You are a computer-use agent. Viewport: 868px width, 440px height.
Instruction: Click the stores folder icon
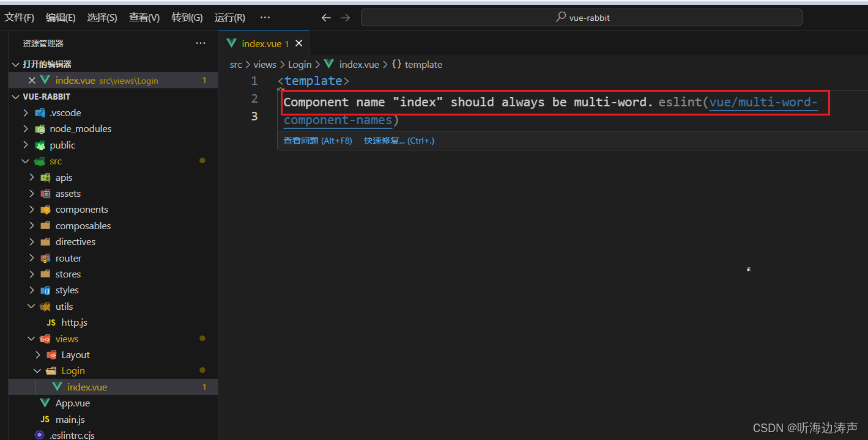pyautogui.click(x=45, y=274)
